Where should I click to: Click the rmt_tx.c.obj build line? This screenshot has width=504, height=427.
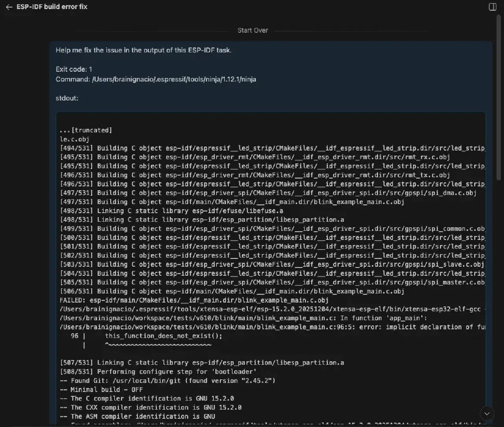click(x=255, y=175)
